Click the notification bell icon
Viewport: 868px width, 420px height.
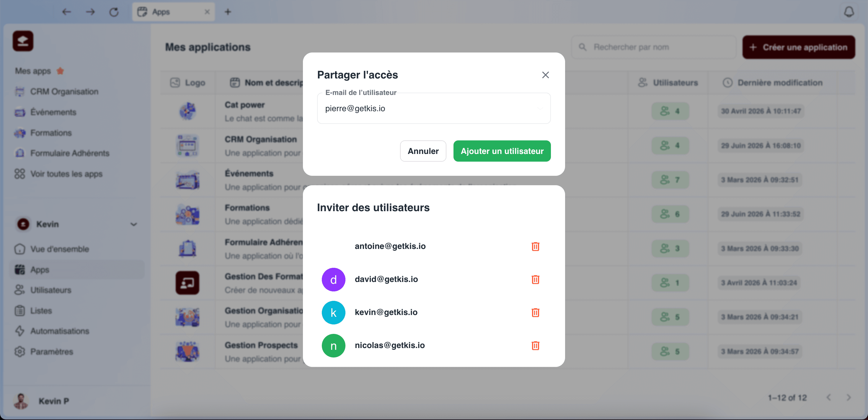849,12
